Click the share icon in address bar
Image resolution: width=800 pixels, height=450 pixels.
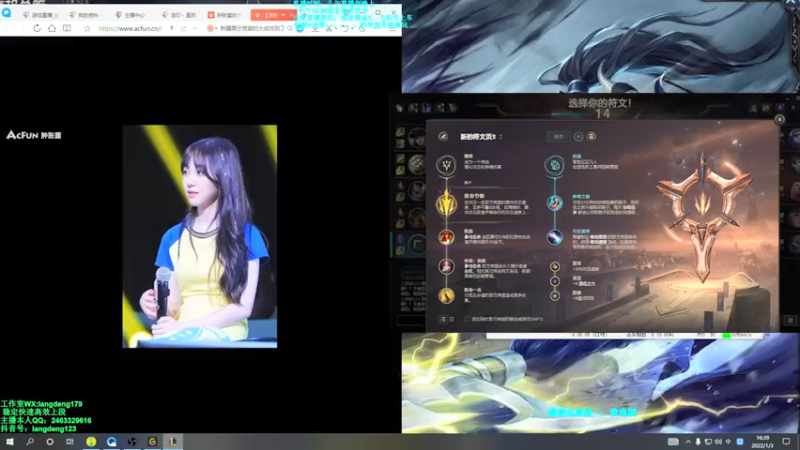tap(183, 29)
